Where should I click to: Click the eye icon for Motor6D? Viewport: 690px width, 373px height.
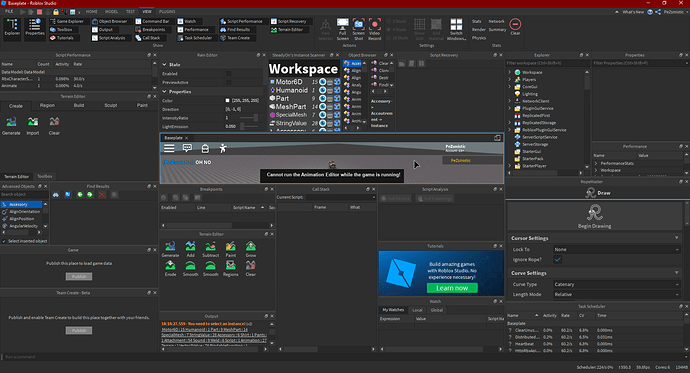pyautogui.click(x=323, y=82)
